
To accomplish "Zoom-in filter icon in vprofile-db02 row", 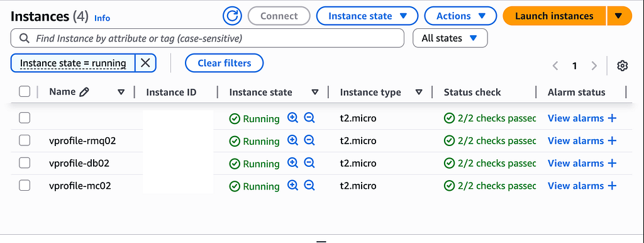I will coord(292,163).
